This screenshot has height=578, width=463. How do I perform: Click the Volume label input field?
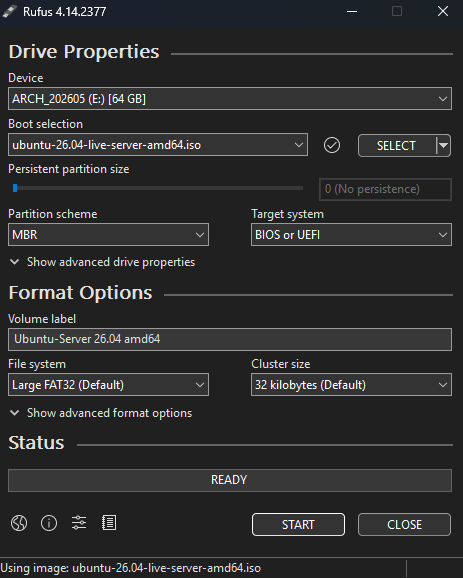pos(230,339)
